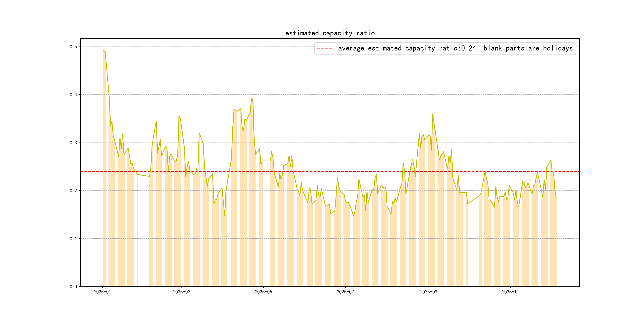Click the chart title 'estimated capacity ratio'
The width and height of the screenshot is (644, 322).
coord(330,33)
